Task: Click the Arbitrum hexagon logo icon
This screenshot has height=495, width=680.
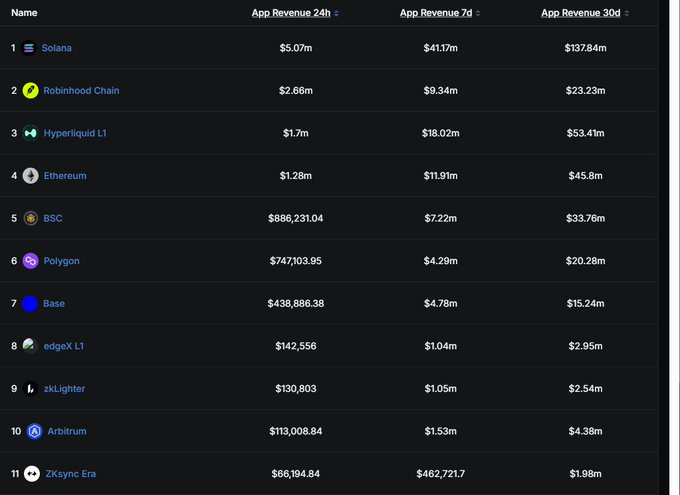Action: pyautogui.click(x=34, y=431)
